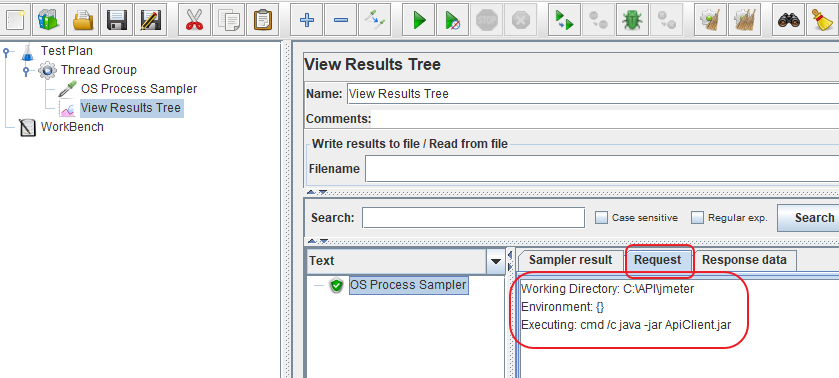Click the blue plus Expand All icon

coord(307,20)
